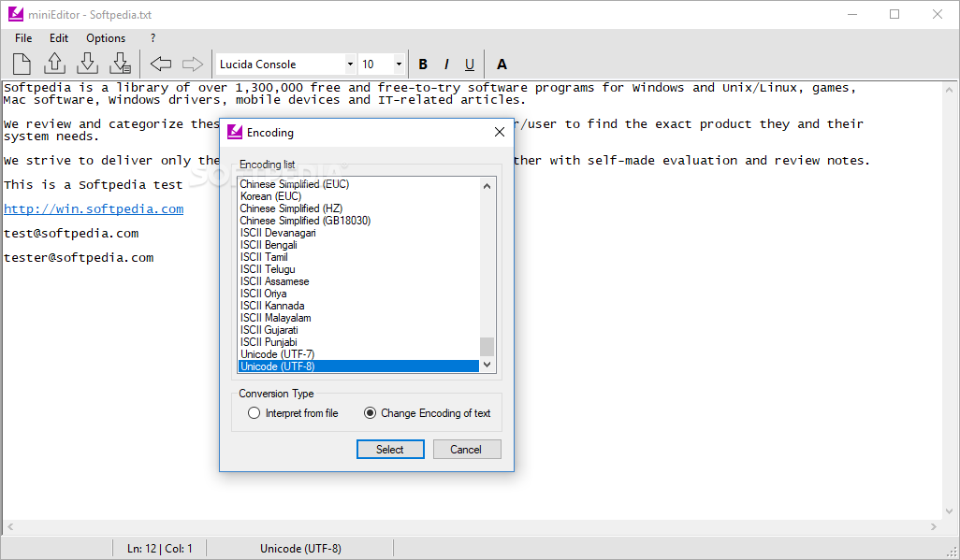Minimize the miniEditor window
The image size is (960, 560).
pyautogui.click(x=852, y=14)
